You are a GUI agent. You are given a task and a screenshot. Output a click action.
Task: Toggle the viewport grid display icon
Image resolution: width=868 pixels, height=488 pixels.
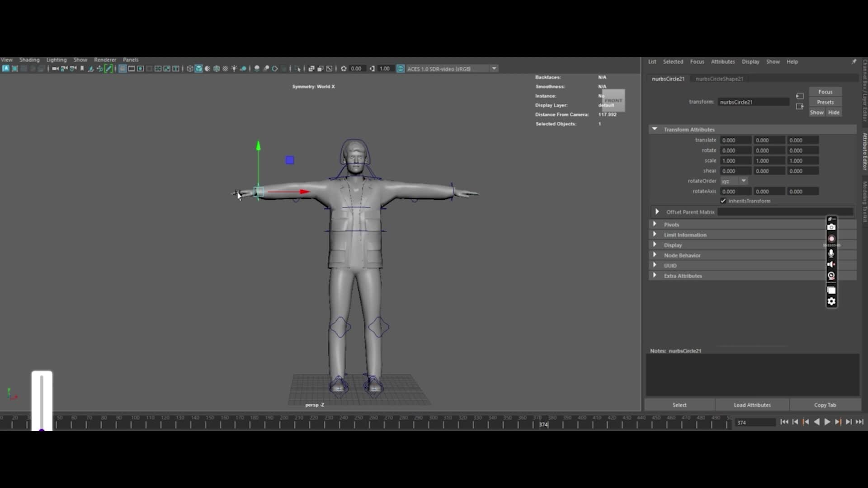(x=122, y=69)
